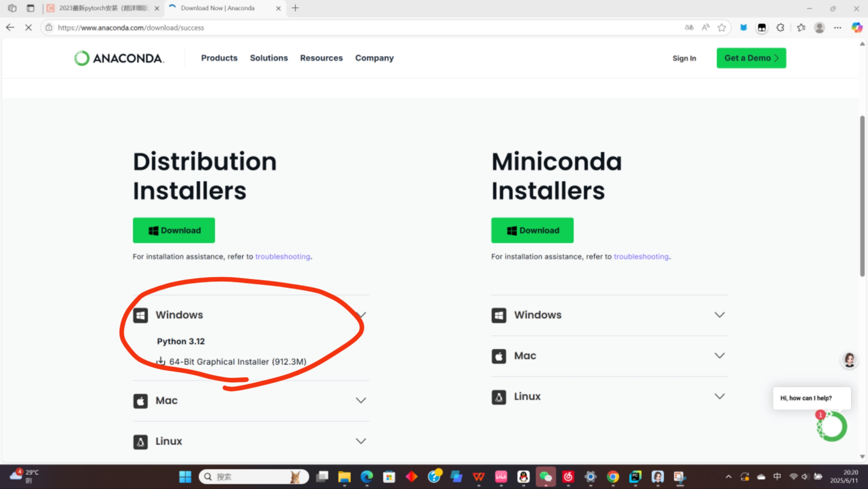Click the Anaconda logo in header
868x489 pixels.
(x=119, y=58)
